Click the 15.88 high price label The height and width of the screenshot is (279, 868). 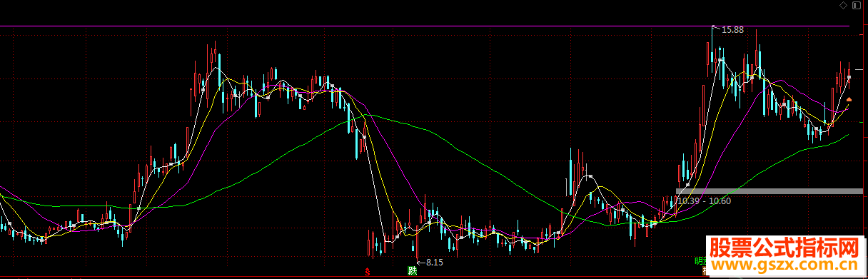pos(733,30)
